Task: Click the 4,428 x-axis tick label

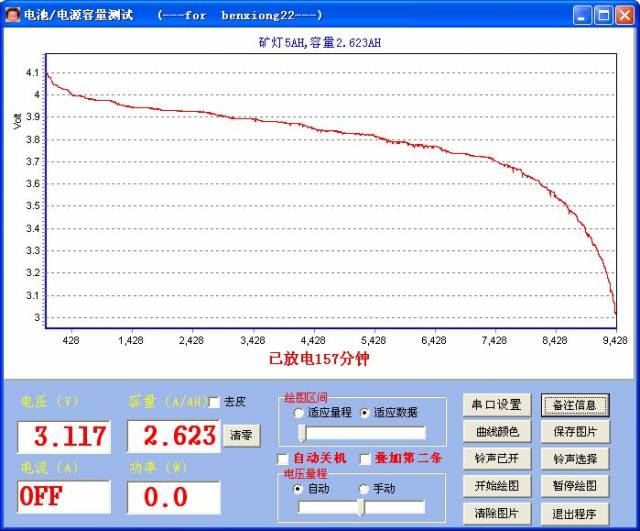Action: point(313,340)
